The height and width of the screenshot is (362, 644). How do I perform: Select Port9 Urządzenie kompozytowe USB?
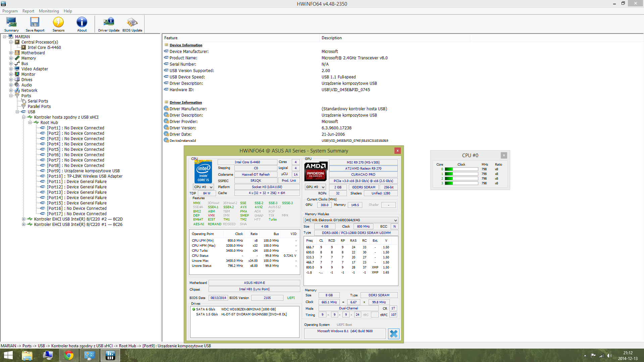83,171
